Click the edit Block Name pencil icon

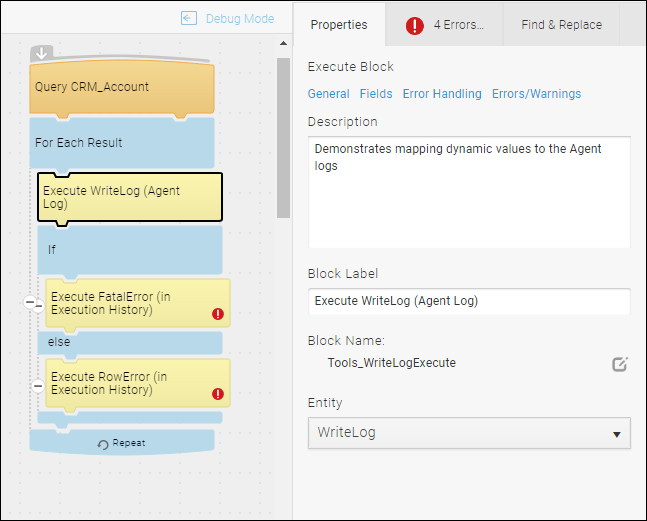(x=620, y=364)
